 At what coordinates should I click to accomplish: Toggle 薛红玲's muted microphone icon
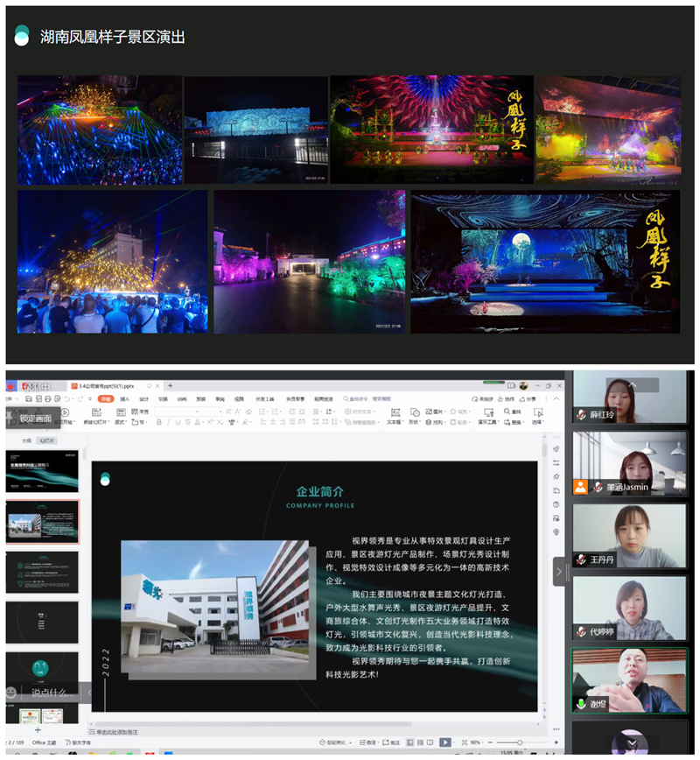[581, 414]
